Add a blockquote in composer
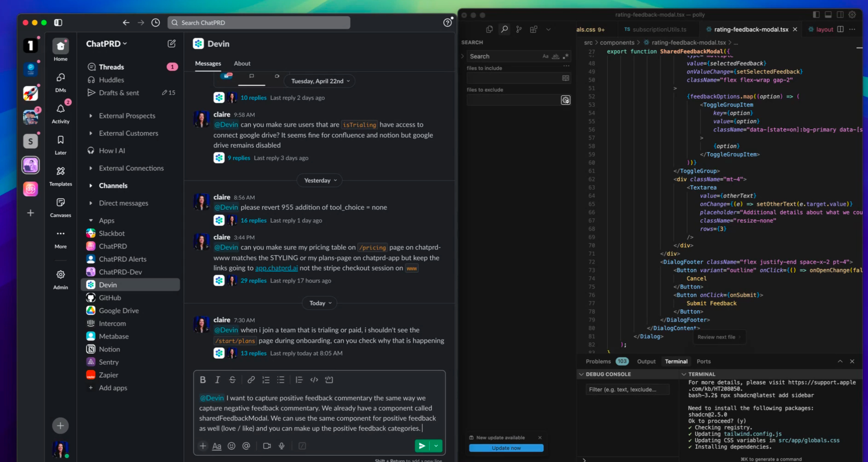Image resolution: width=868 pixels, height=462 pixels. click(299, 380)
